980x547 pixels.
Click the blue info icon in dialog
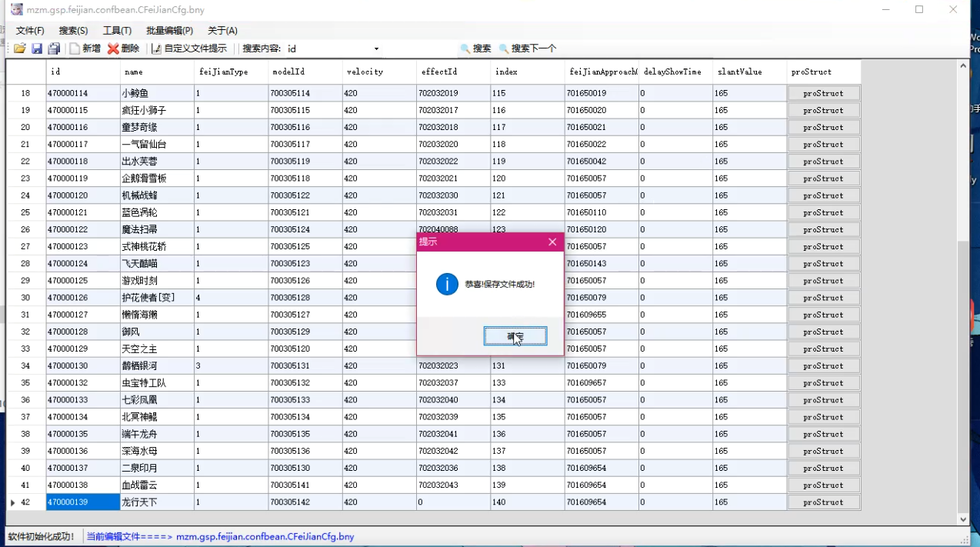click(x=447, y=284)
